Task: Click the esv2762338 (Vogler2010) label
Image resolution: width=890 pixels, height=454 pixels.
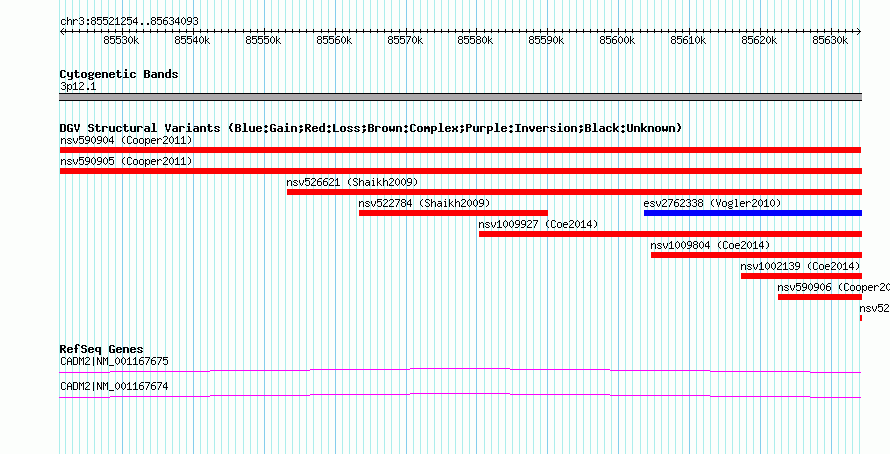Action: tap(712, 203)
